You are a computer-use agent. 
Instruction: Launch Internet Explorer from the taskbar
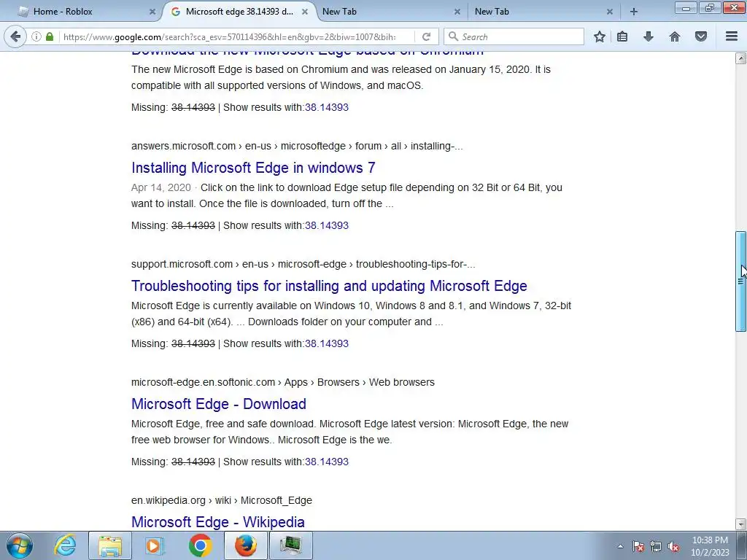(65, 545)
